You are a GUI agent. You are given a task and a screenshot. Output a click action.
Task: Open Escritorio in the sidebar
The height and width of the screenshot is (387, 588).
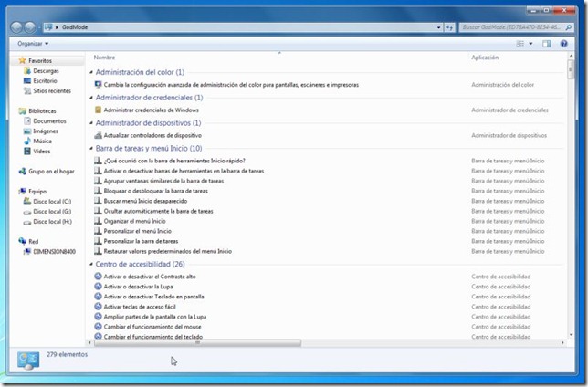40,80
